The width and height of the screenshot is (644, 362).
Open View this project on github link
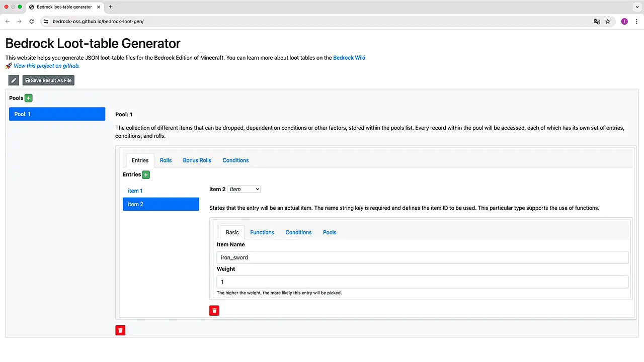pos(46,66)
